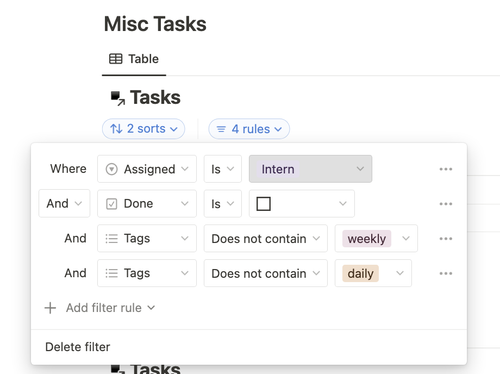The height and width of the screenshot is (374, 500).
Task: Click the linked database icon beside Tasks
Action: (118, 98)
